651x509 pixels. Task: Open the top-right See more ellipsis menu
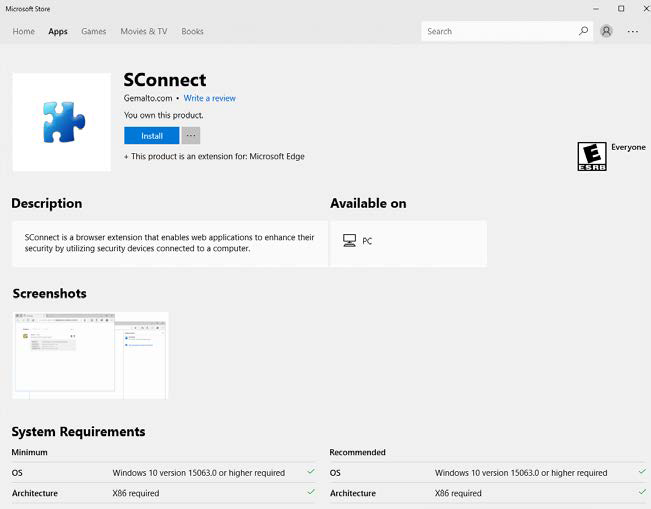point(633,32)
